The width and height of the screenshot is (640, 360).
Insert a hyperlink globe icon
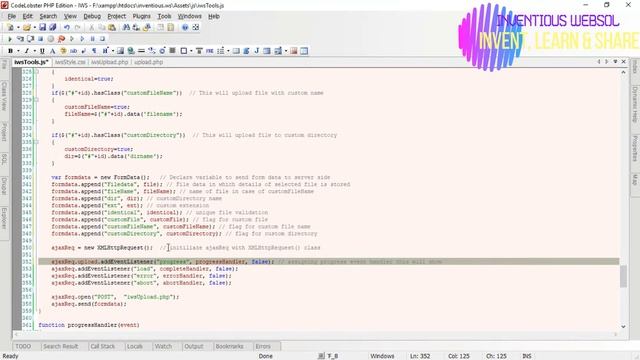[131, 51]
